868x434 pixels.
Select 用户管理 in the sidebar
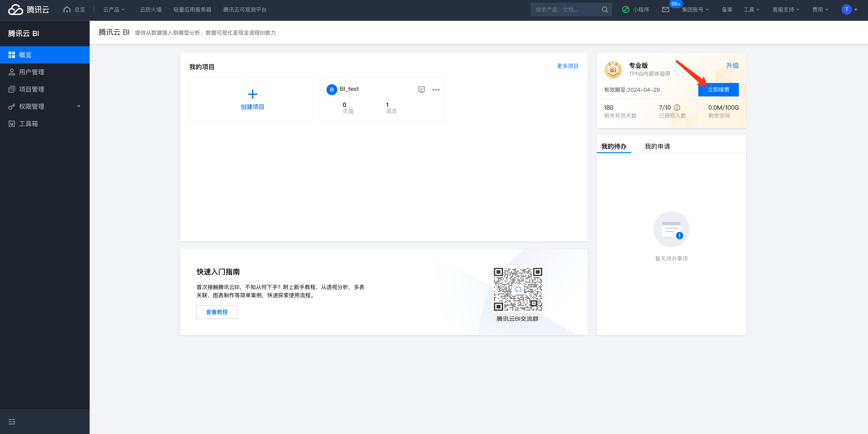coord(31,72)
